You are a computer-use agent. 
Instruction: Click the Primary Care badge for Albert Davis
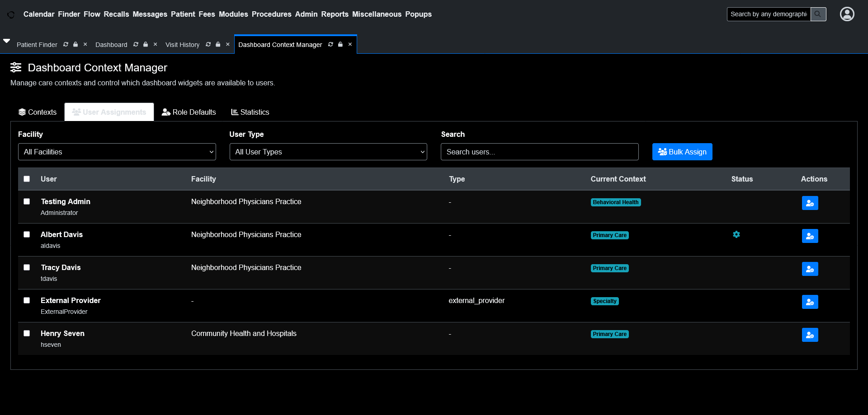(609, 235)
